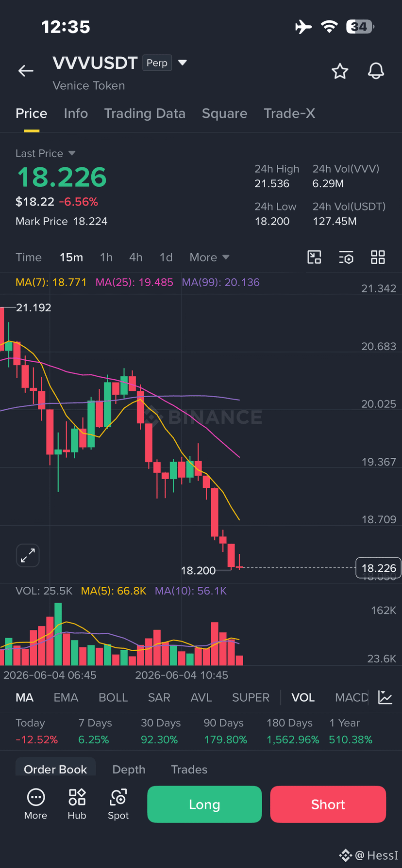The image size is (402, 868).
Task: Tap the red Short button
Action: pyautogui.click(x=328, y=804)
